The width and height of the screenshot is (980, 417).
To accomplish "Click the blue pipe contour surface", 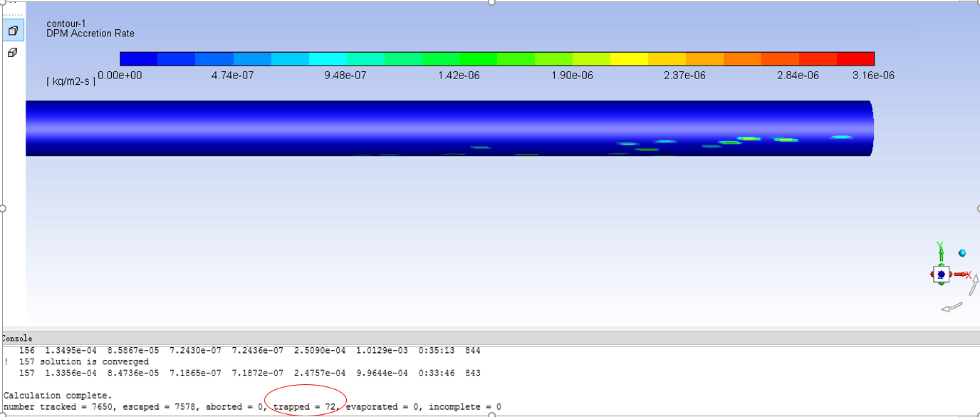I will [449, 127].
